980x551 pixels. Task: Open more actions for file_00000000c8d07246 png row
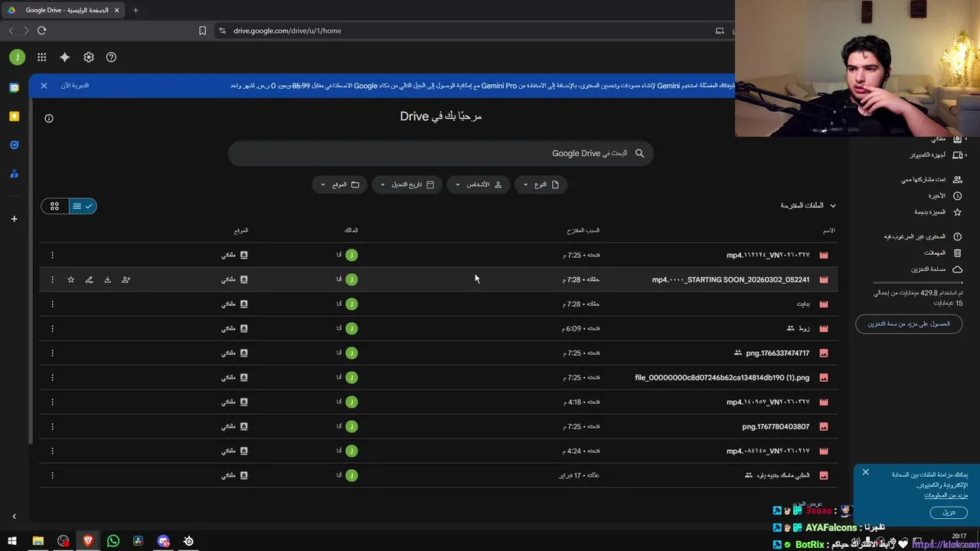pyautogui.click(x=52, y=377)
